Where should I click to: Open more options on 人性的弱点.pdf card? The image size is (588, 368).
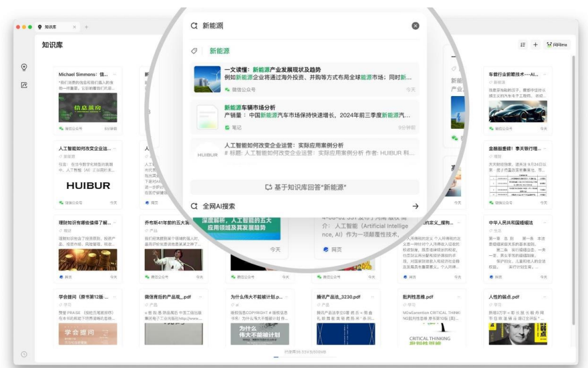point(545,297)
